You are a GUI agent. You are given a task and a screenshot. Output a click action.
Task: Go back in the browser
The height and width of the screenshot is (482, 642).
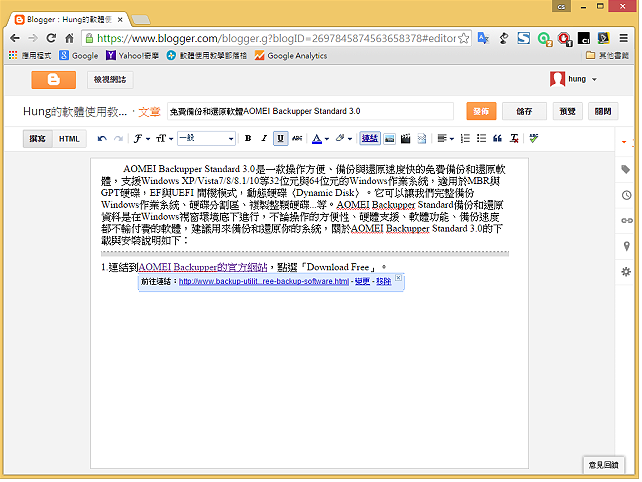tap(15, 38)
